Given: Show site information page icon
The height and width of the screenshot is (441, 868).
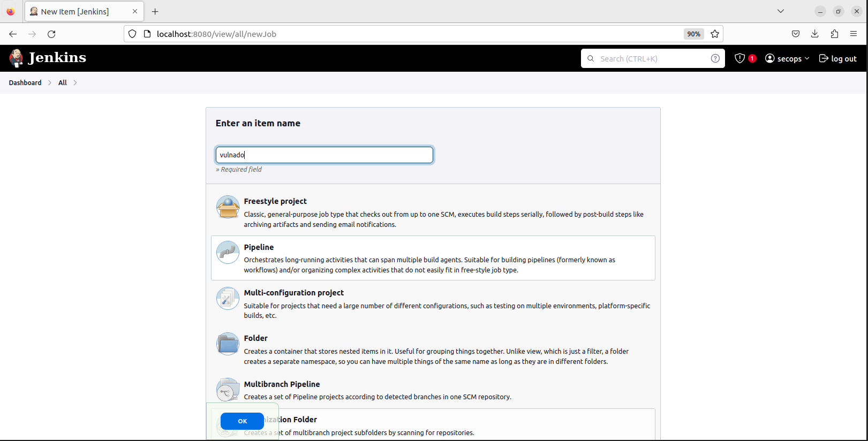Looking at the screenshot, I should click(147, 34).
